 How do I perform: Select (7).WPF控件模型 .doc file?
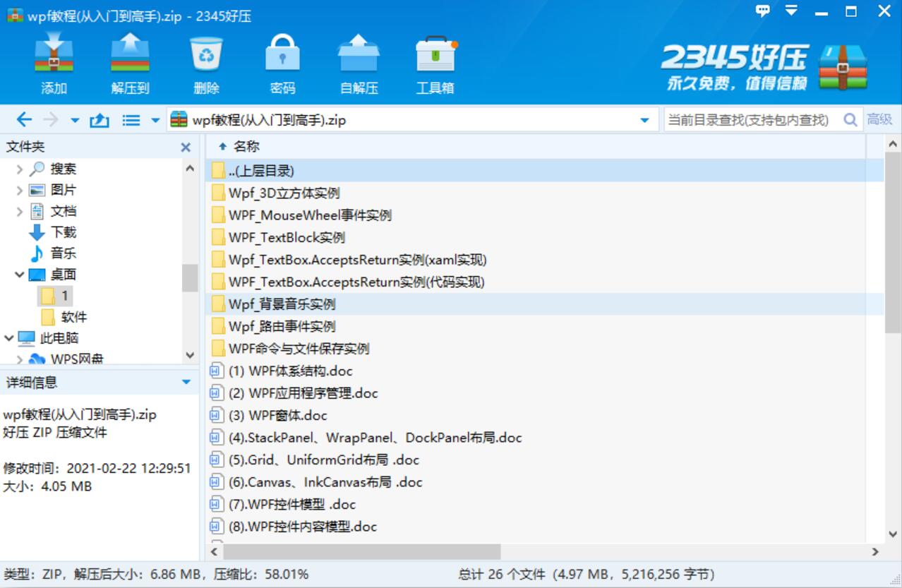(x=545, y=504)
